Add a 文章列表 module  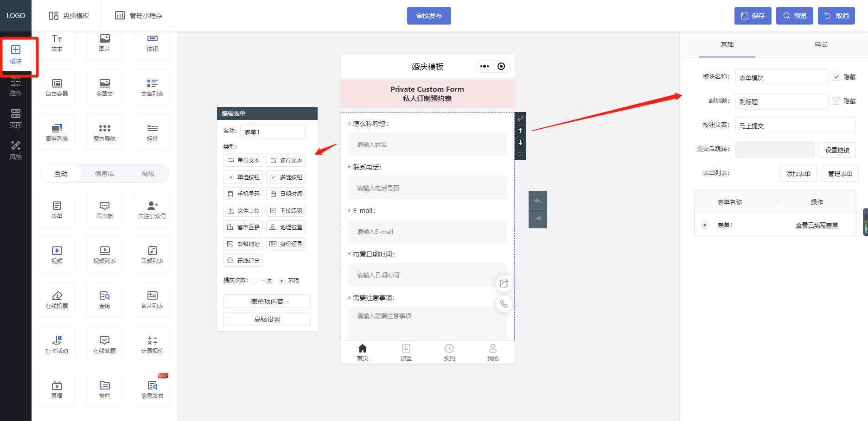pyautogui.click(x=153, y=87)
